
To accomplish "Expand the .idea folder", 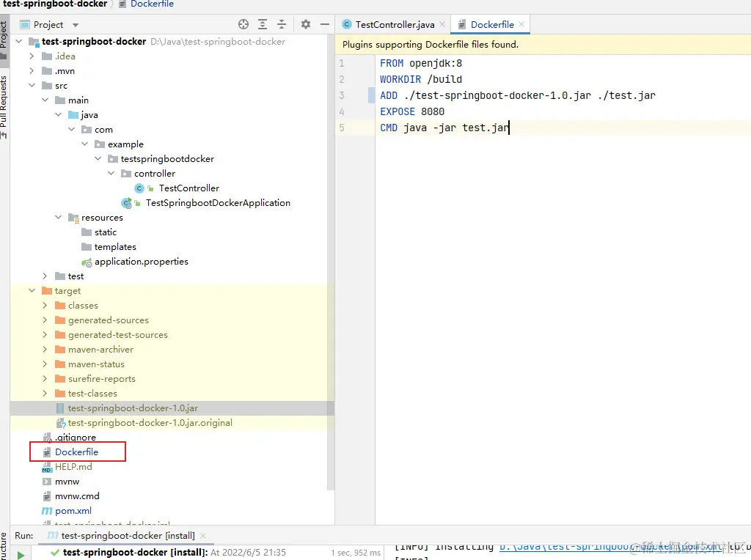I will pos(32,56).
